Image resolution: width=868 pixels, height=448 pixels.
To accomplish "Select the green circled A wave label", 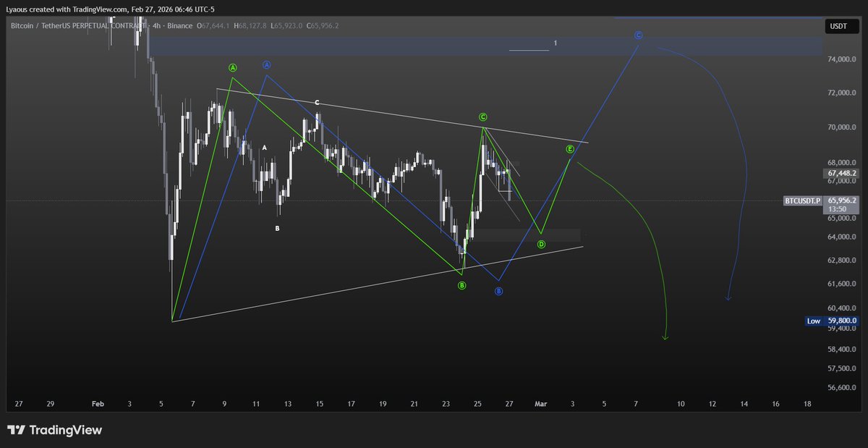I will 233,67.
